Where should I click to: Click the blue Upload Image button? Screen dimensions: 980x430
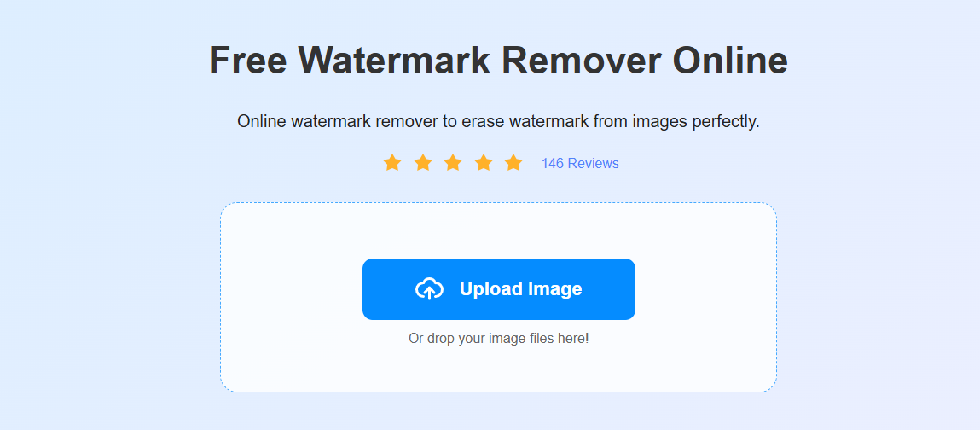tap(499, 288)
